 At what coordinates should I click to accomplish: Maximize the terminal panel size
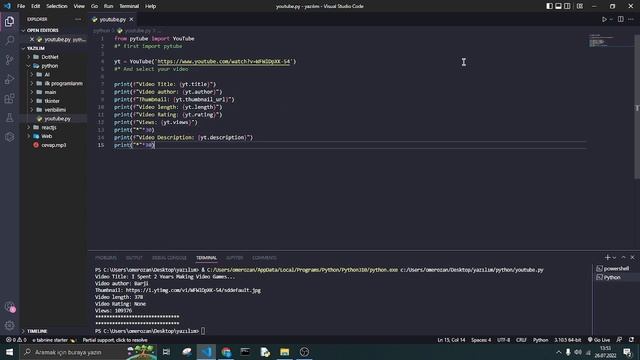[x=623, y=258]
